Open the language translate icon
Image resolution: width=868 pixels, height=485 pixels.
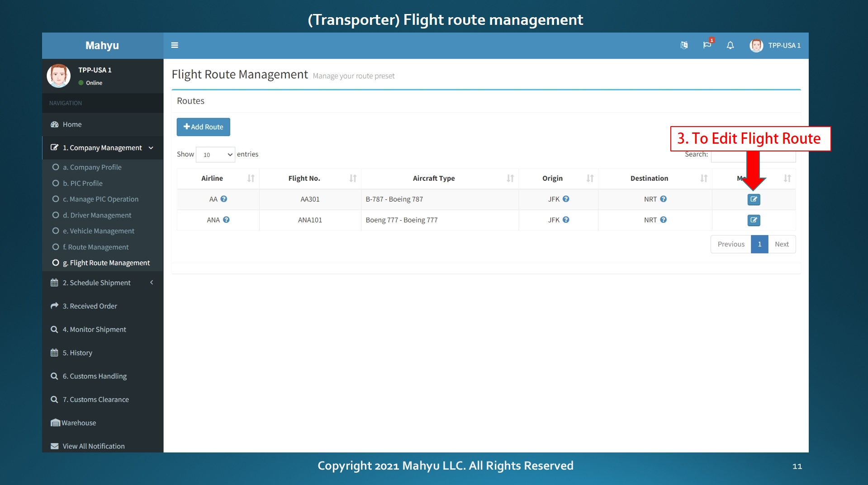[x=684, y=45]
